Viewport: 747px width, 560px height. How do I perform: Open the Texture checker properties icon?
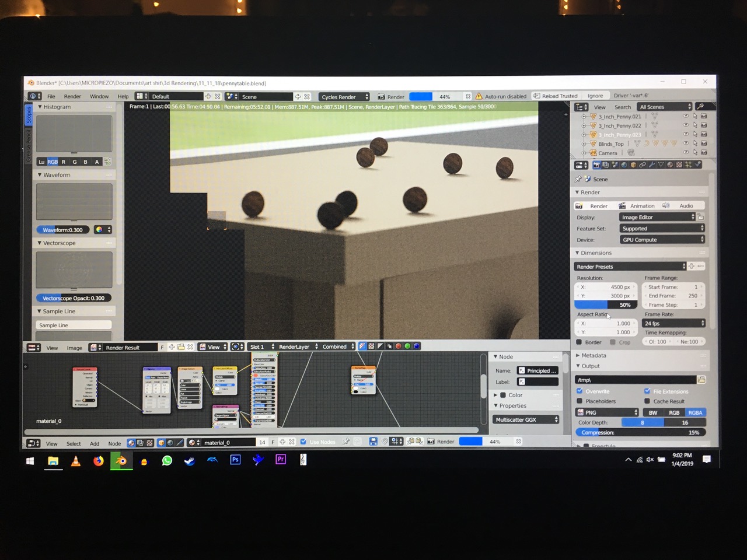tap(679, 164)
